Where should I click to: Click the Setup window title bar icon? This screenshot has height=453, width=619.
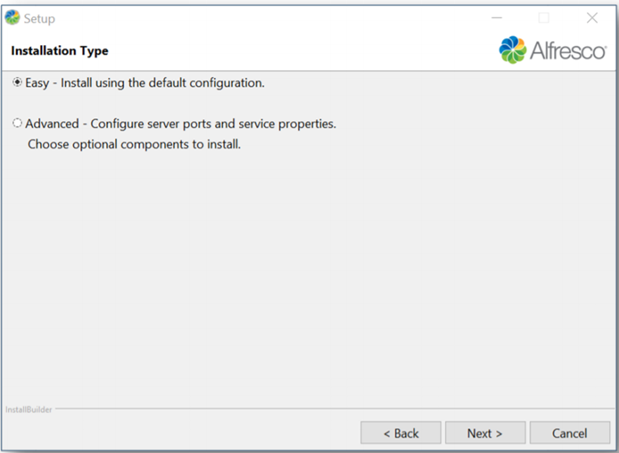(x=12, y=18)
